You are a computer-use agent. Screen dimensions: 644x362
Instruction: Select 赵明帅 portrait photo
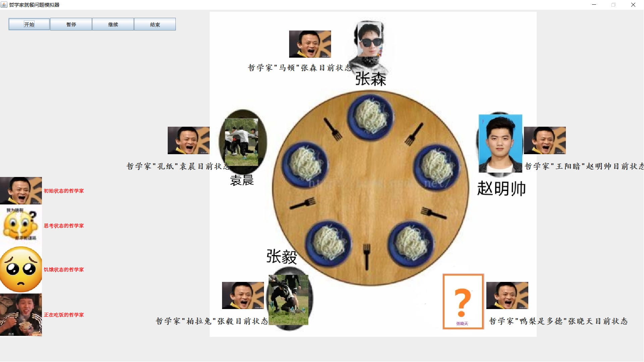pyautogui.click(x=500, y=143)
